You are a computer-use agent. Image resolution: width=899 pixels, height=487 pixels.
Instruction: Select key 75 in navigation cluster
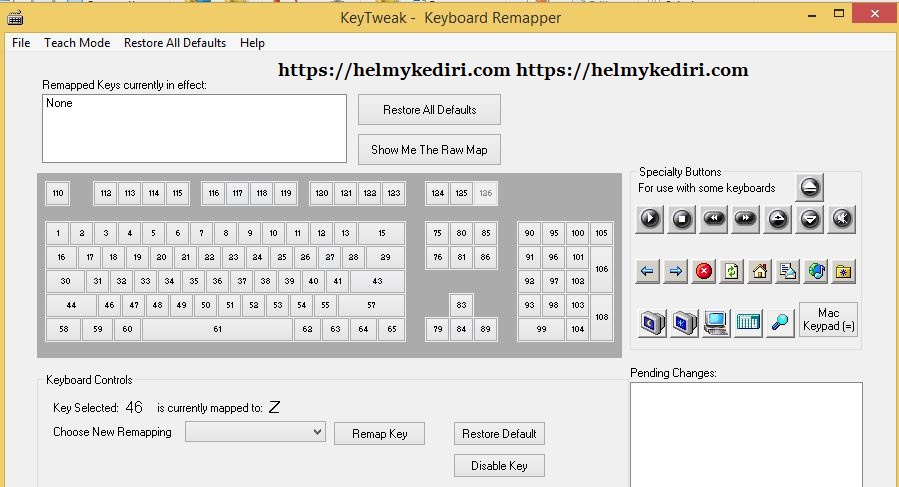[x=437, y=233]
